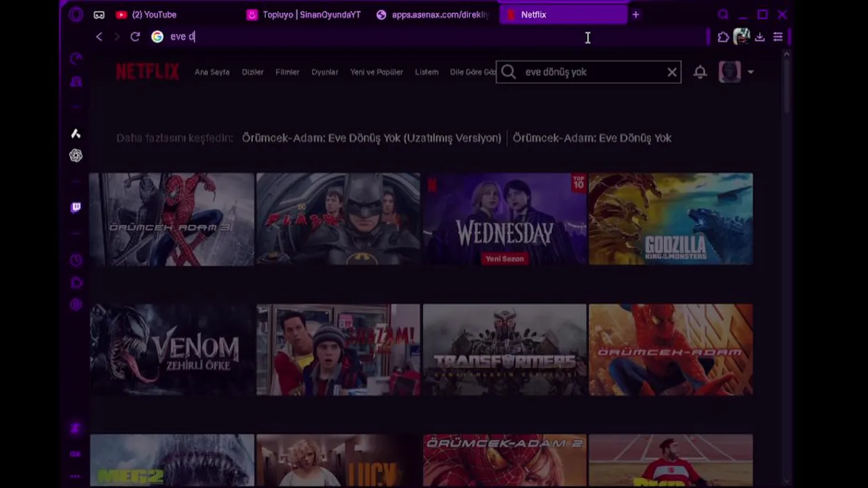This screenshot has height=488, width=868.
Task: Go to Ana Sayfa in Netflix
Action: tap(212, 72)
